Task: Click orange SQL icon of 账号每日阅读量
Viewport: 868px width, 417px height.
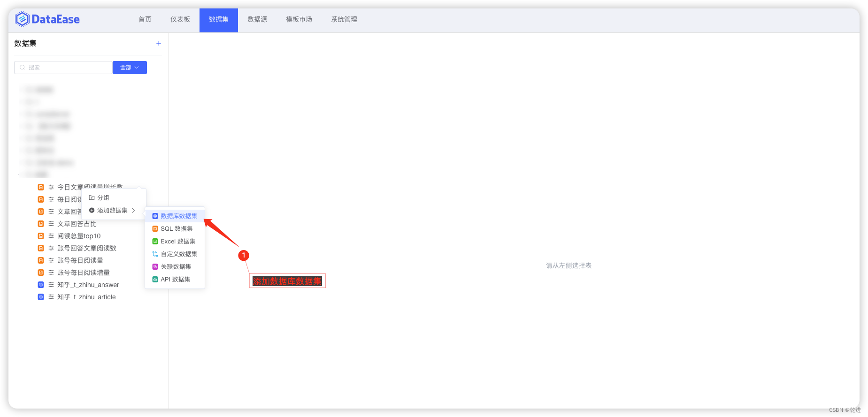Action: pos(41,260)
